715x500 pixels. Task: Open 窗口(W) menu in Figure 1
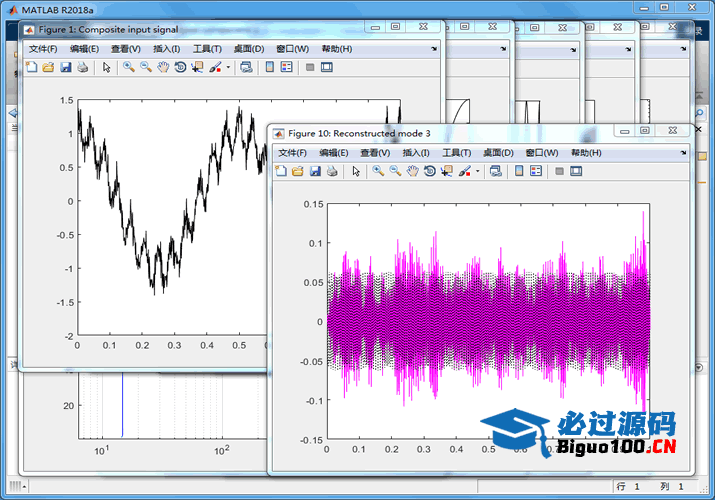click(293, 49)
